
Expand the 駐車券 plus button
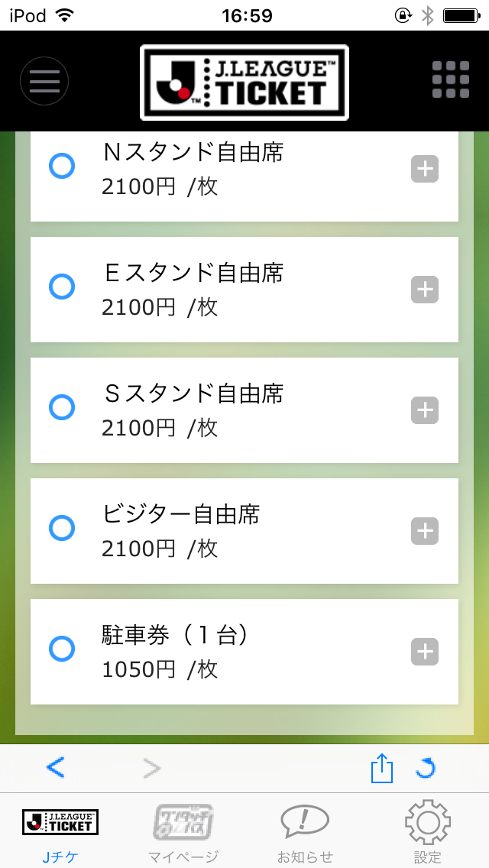425,652
